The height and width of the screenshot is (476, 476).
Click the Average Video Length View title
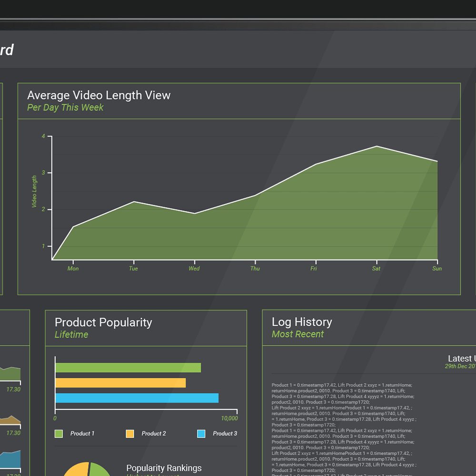[99, 95]
